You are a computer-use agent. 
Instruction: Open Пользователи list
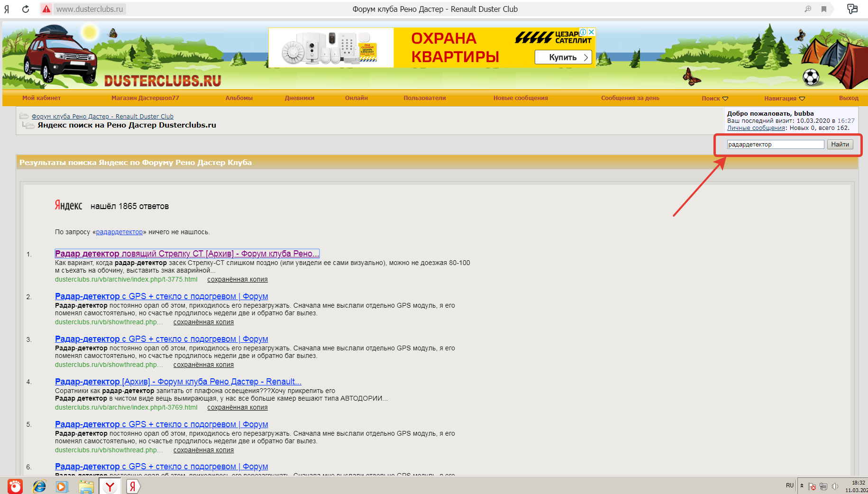(425, 98)
